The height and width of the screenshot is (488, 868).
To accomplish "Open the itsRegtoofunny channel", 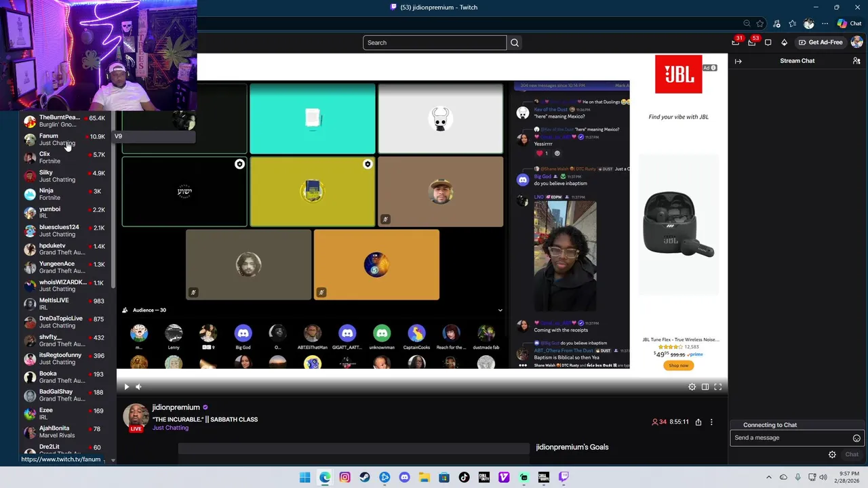I will [x=66, y=359].
